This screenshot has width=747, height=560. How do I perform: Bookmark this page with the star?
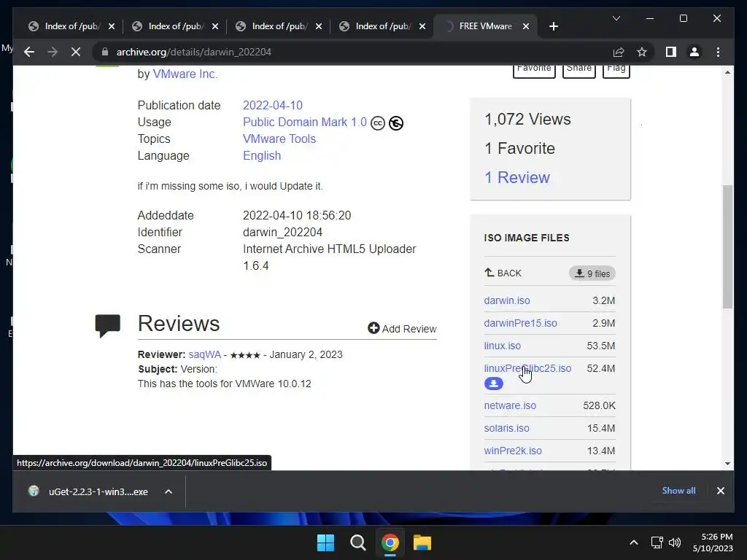pyautogui.click(x=642, y=52)
